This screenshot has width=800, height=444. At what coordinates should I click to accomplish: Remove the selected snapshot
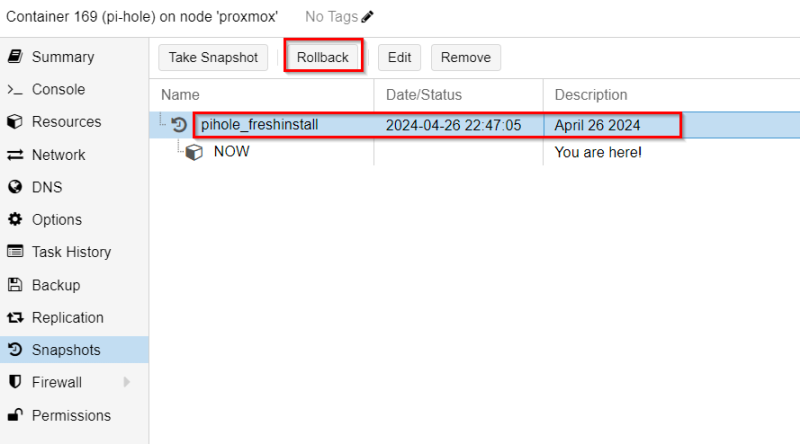(x=465, y=57)
